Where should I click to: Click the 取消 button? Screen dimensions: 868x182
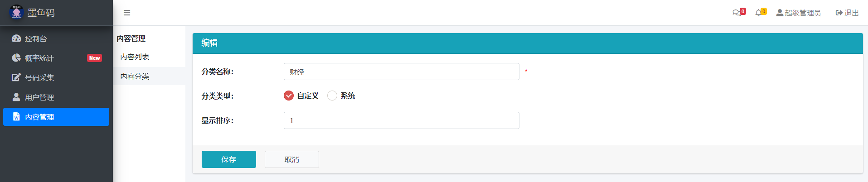pos(292,159)
